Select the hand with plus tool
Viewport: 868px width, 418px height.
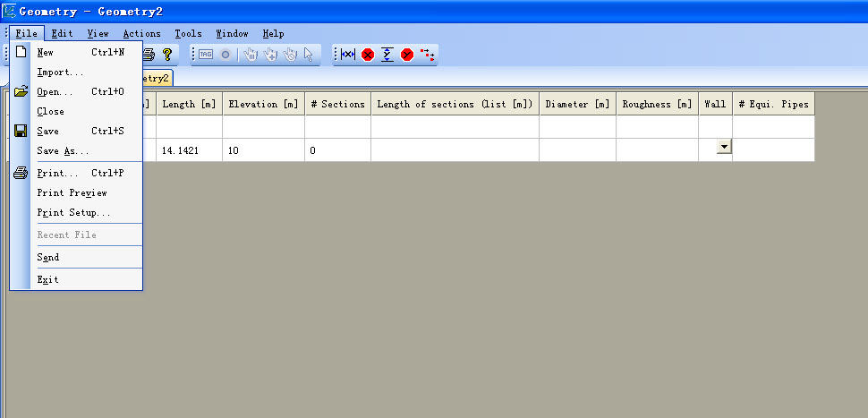click(x=271, y=55)
